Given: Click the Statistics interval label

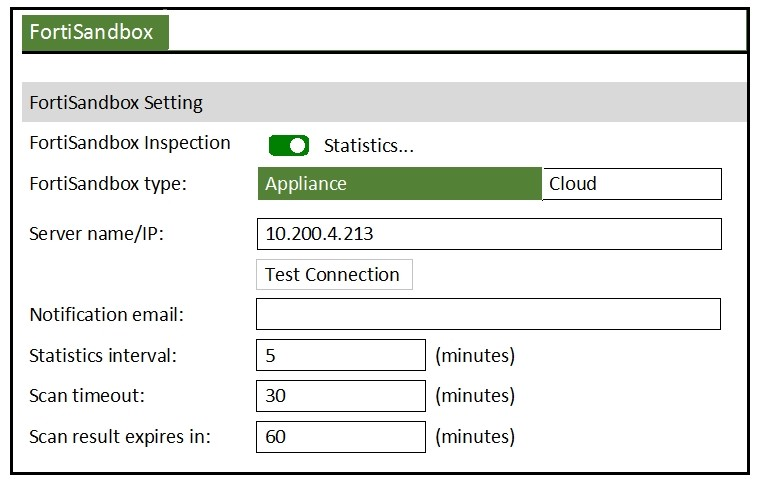Looking at the screenshot, I should (103, 356).
